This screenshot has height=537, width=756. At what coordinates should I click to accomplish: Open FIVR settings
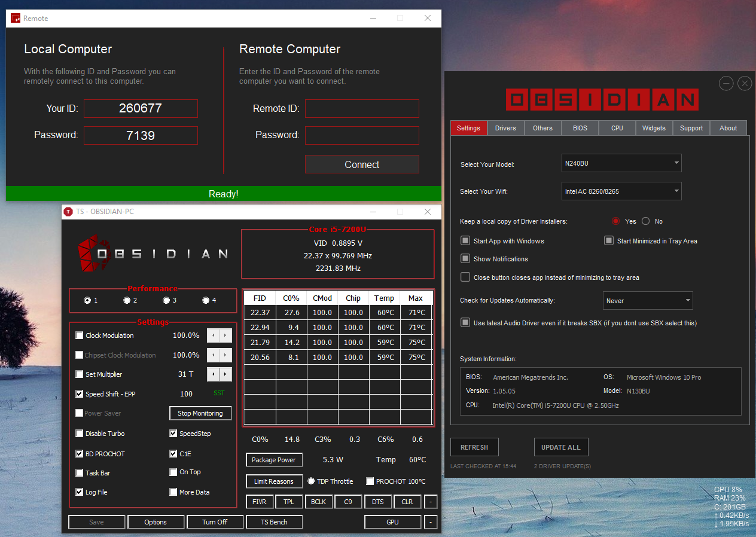pos(260,502)
